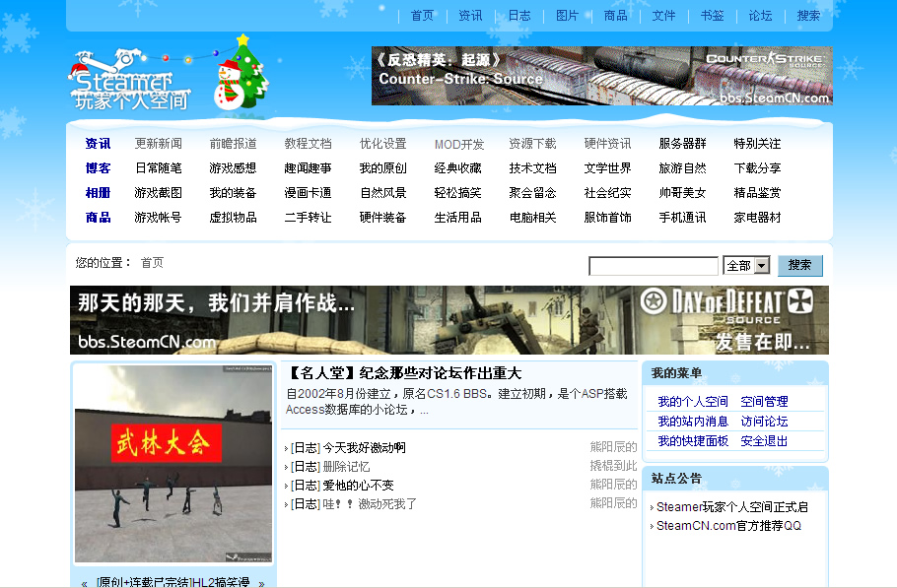Open 书签 in the top navigation bar
Viewport: 897px width, 588px height.
tap(713, 16)
